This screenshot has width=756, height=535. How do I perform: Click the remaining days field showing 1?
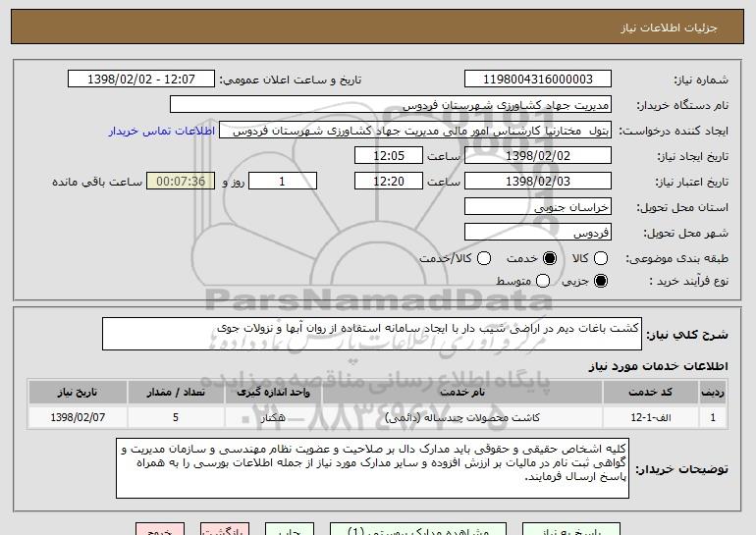(x=283, y=182)
